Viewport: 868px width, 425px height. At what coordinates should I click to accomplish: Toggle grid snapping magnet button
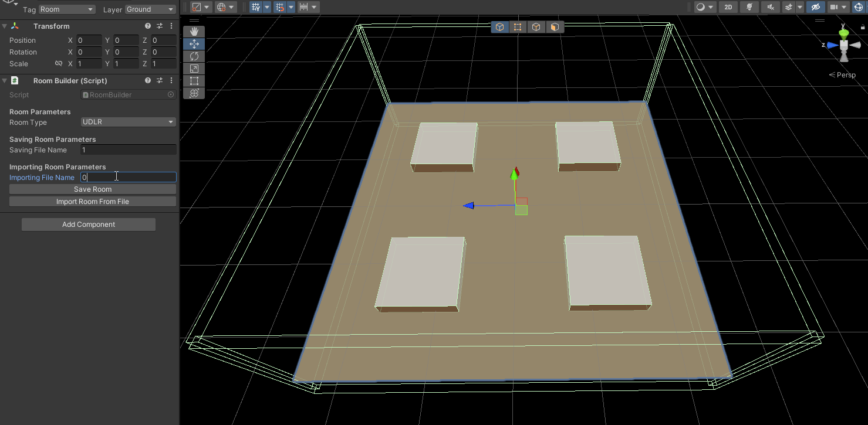tap(280, 7)
